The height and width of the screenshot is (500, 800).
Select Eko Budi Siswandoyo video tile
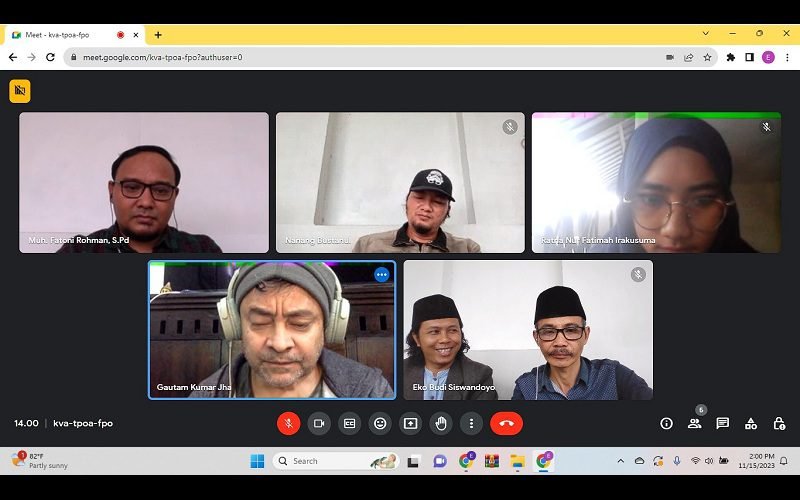coord(528,330)
